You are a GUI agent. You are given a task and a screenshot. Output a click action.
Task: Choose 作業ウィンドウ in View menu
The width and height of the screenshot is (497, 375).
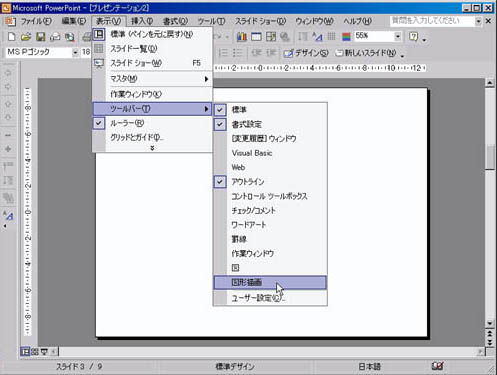152,94
